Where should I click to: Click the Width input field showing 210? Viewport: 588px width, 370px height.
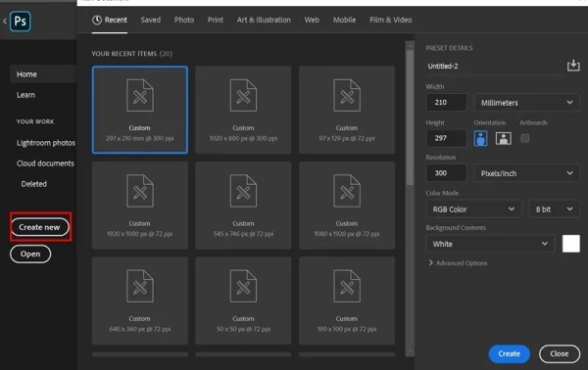[446, 102]
